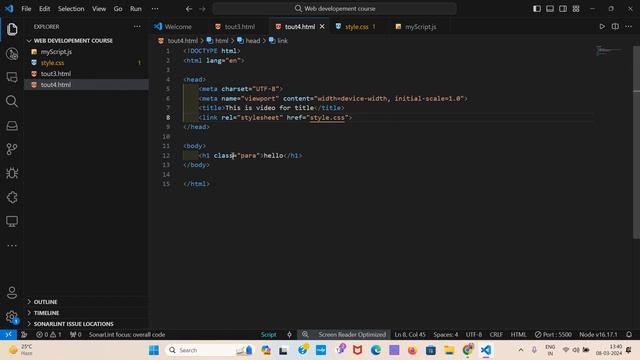Open Windows Start menu

pyautogui.click(x=154, y=350)
